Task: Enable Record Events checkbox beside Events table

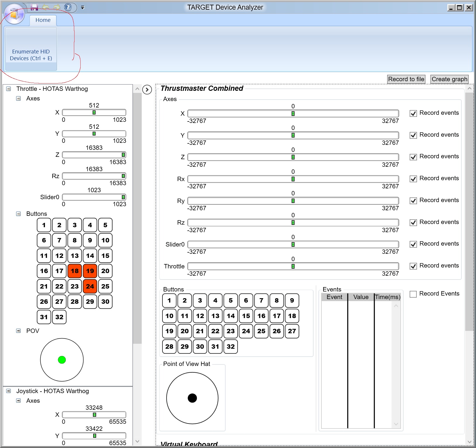Action: point(413,294)
